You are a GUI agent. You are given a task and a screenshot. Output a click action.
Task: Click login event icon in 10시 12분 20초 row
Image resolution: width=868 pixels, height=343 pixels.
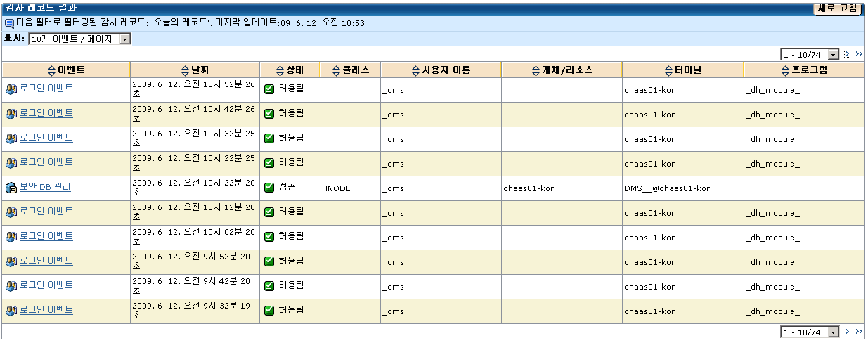tap(11, 212)
